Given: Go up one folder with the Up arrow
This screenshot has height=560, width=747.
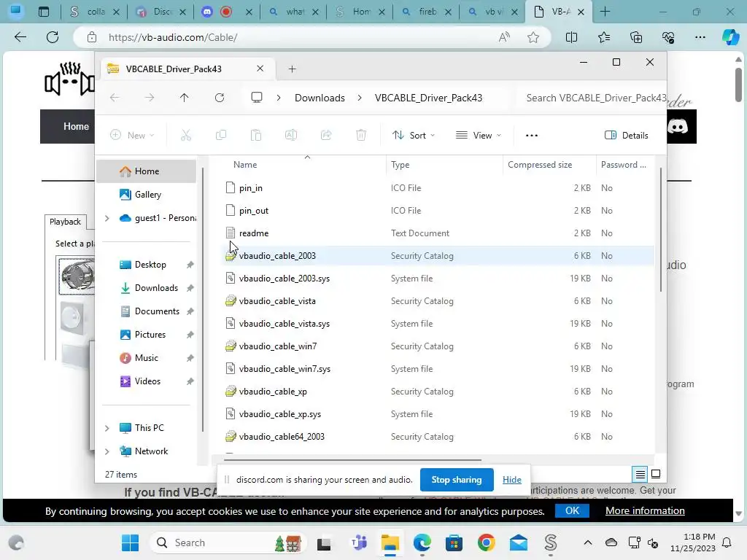Looking at the screenshot, I should pos(185,98).
